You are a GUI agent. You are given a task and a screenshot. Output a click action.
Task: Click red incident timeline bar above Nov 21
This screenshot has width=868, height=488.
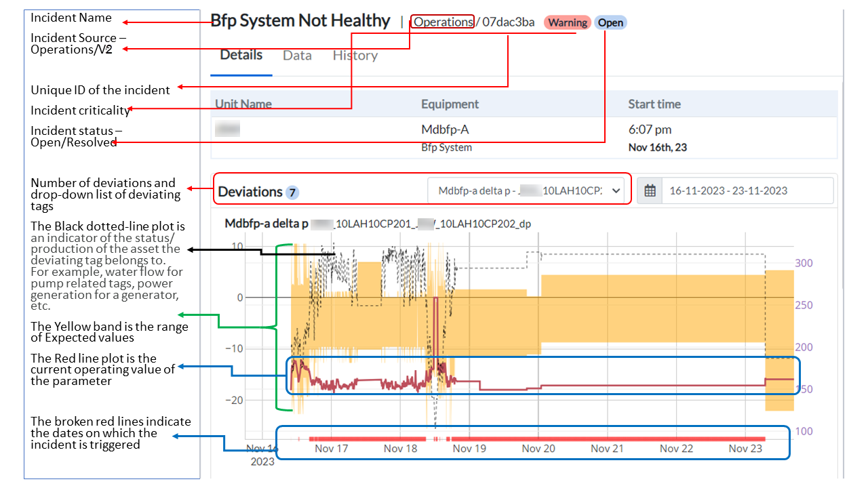[x=608, y=439]
